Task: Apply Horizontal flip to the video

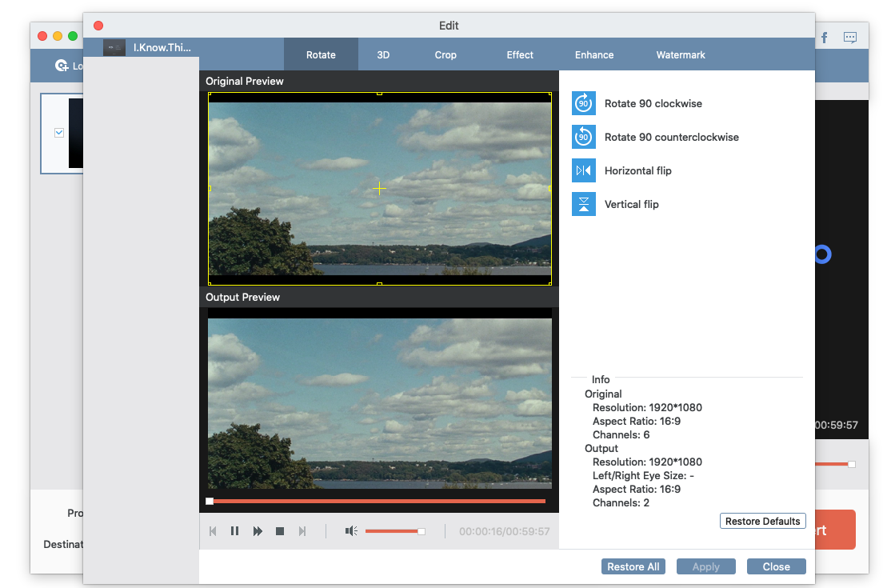Action: coord(584,170)
